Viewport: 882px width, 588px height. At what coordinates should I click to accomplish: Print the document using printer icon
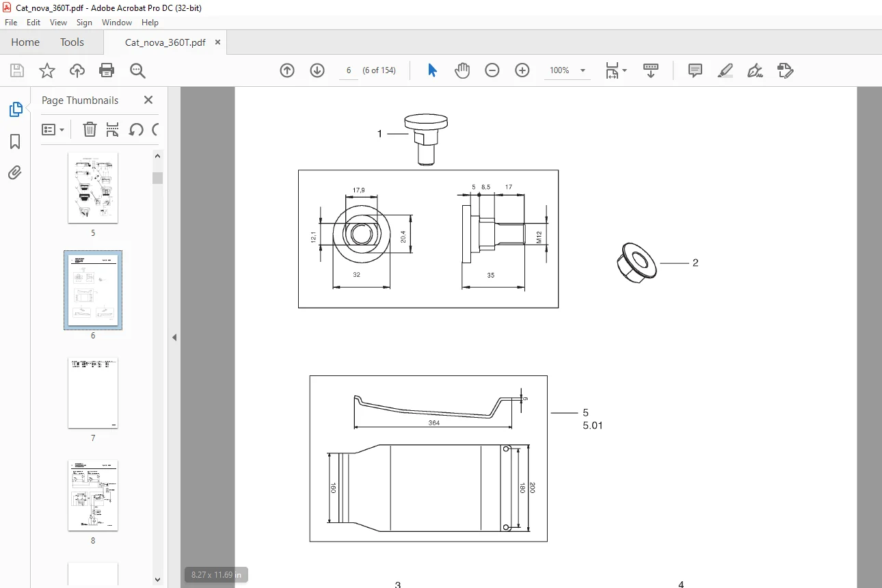pos(107,70)
